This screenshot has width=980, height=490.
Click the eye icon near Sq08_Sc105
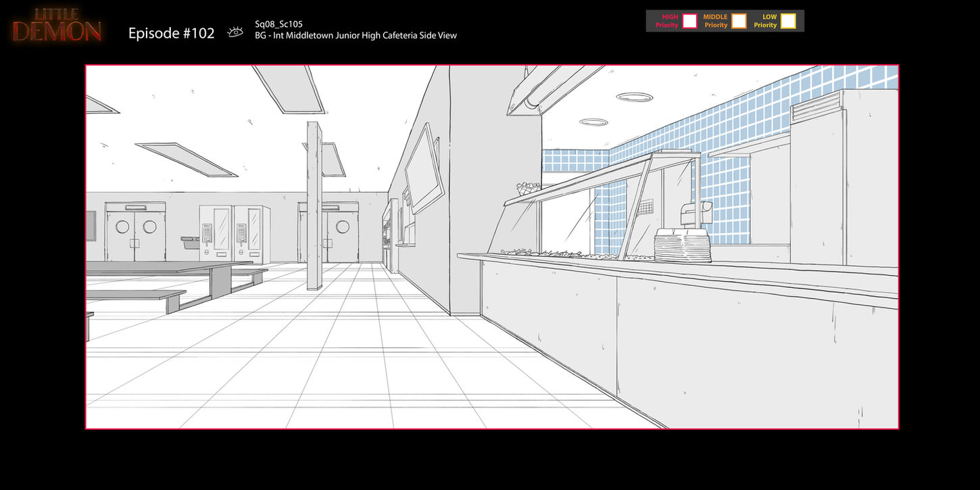point(235,31)
